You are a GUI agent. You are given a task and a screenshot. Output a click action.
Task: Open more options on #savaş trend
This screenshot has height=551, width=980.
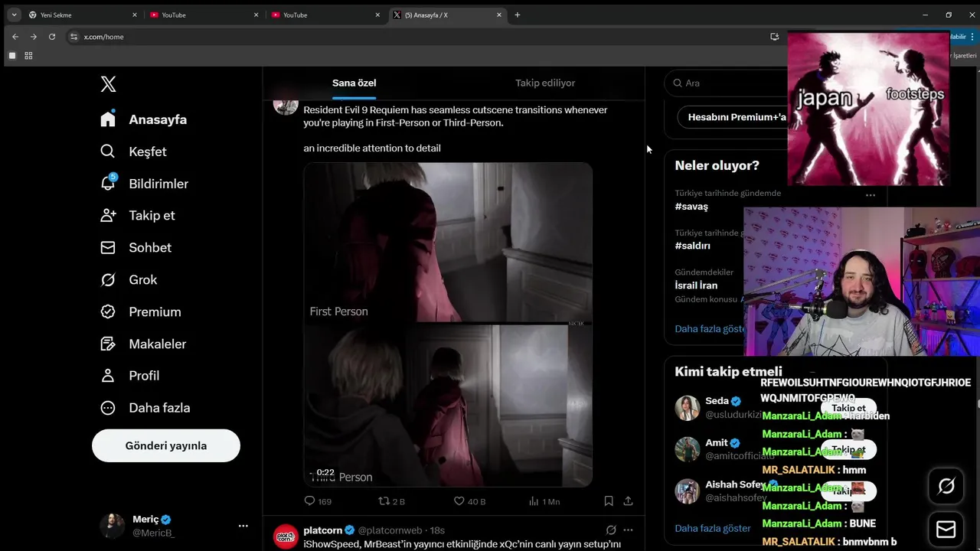click(x=871, y=195)
